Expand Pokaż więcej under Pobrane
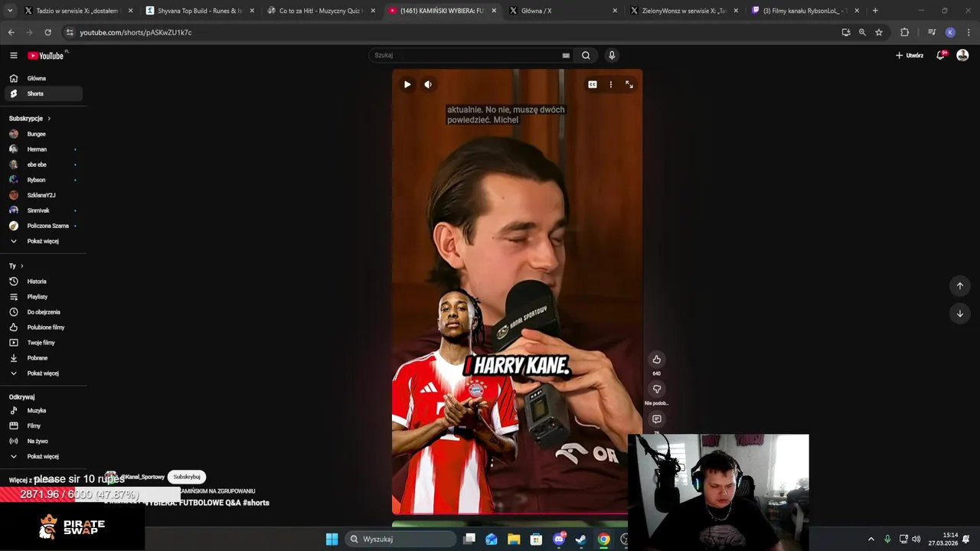This screenshot has height=551, width=980. coord(43,373)
